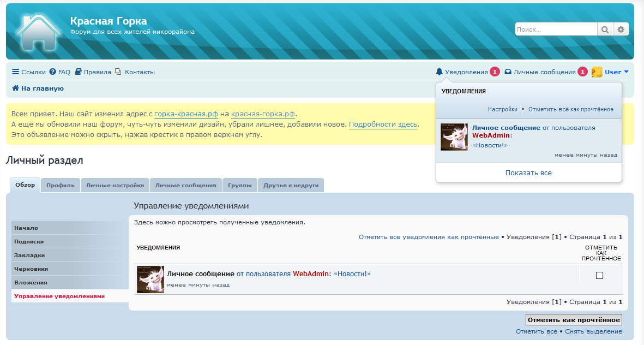This screenshot has height=345, width=644.
Task: Open the rules book icon
Action: (78, 72)
